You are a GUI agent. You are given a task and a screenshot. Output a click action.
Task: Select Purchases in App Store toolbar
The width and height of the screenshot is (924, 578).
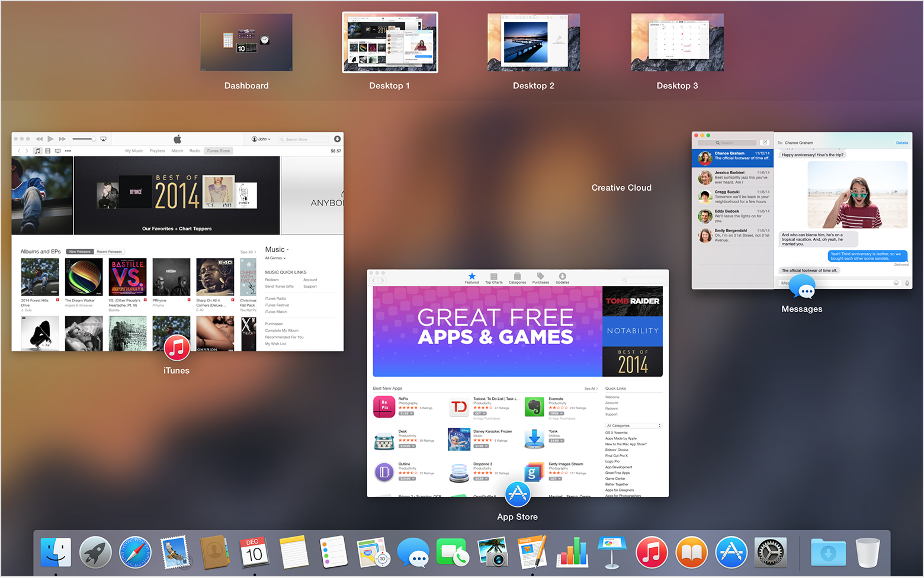(x=540, y=278)
